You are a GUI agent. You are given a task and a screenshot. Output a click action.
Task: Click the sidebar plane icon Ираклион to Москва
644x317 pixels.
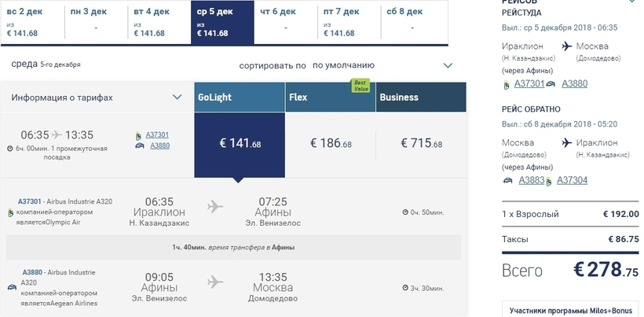click(567, 46)
